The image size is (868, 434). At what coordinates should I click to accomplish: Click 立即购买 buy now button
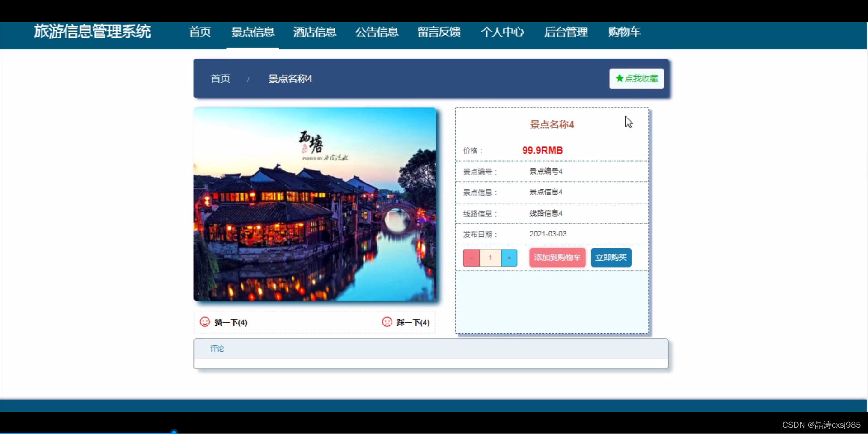[x=611, y=258]
